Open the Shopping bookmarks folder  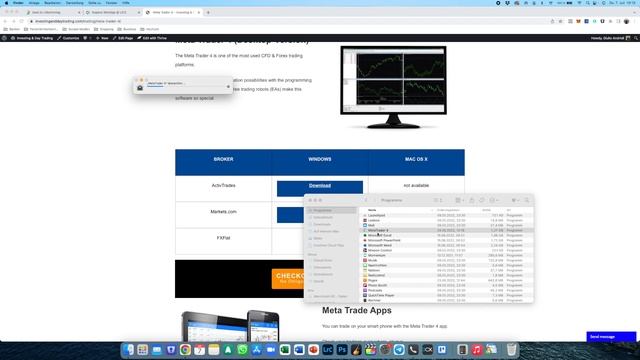104,29
